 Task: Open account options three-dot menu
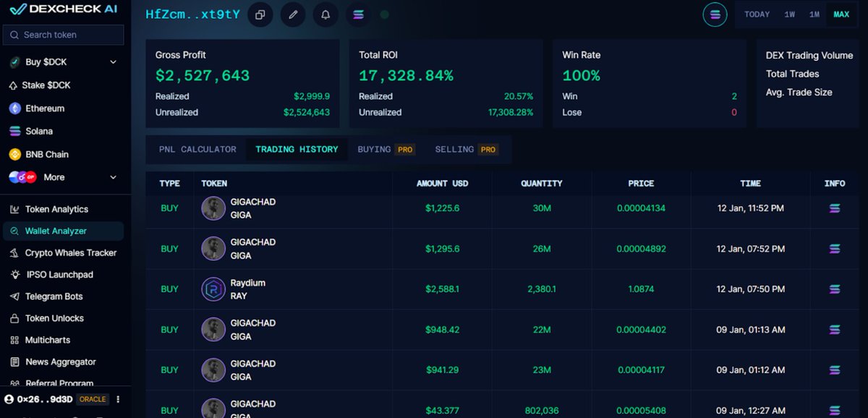pyautogui.click(x=118, y=399)
